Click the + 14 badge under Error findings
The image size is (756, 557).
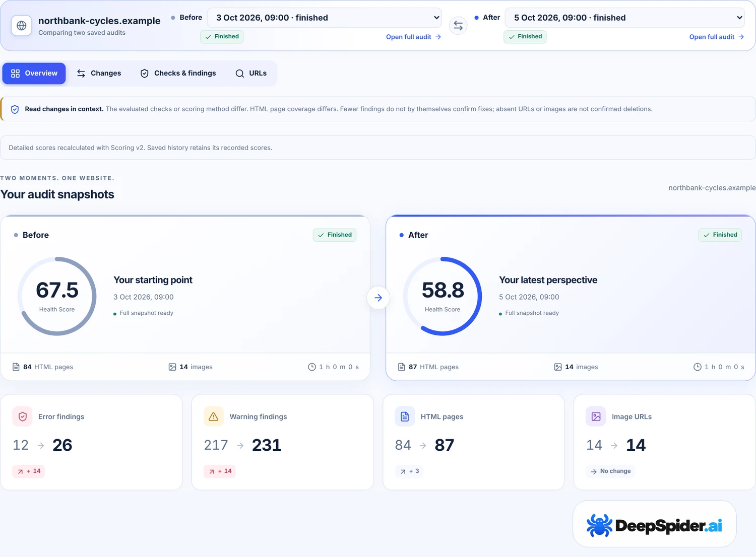click(29, 471)
